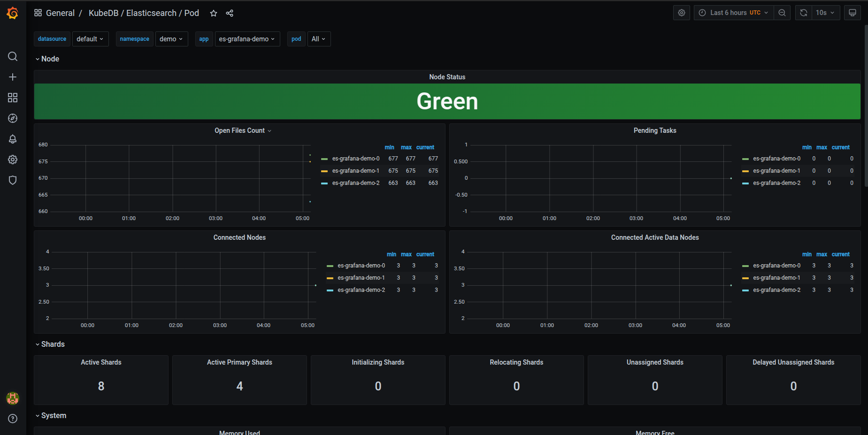The height and width of the screenshot is (435, 868).
Task: Open the namespace demo dropdown
Action: (171, 39)
